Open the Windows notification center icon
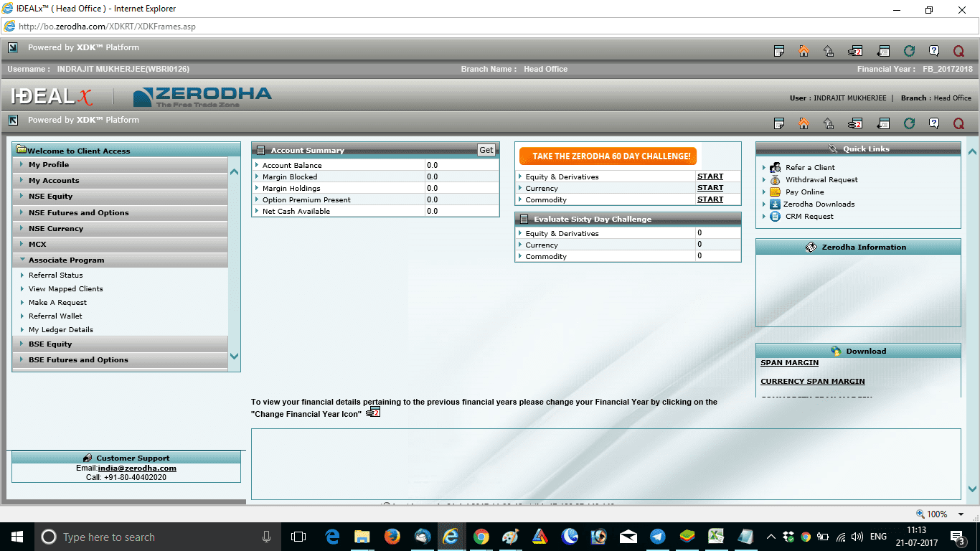 click(x=958, y=537)
